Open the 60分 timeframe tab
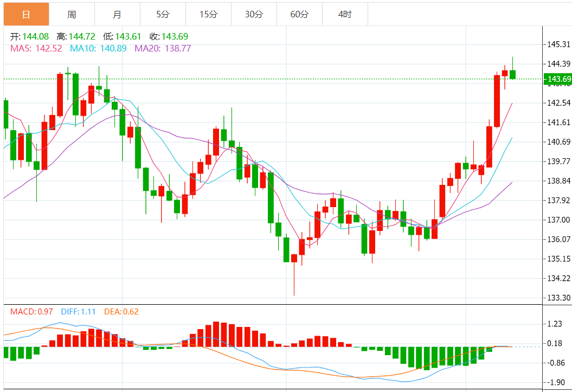Image resolution: width=572 pixels, height=392 pixels. click(300, 14)
